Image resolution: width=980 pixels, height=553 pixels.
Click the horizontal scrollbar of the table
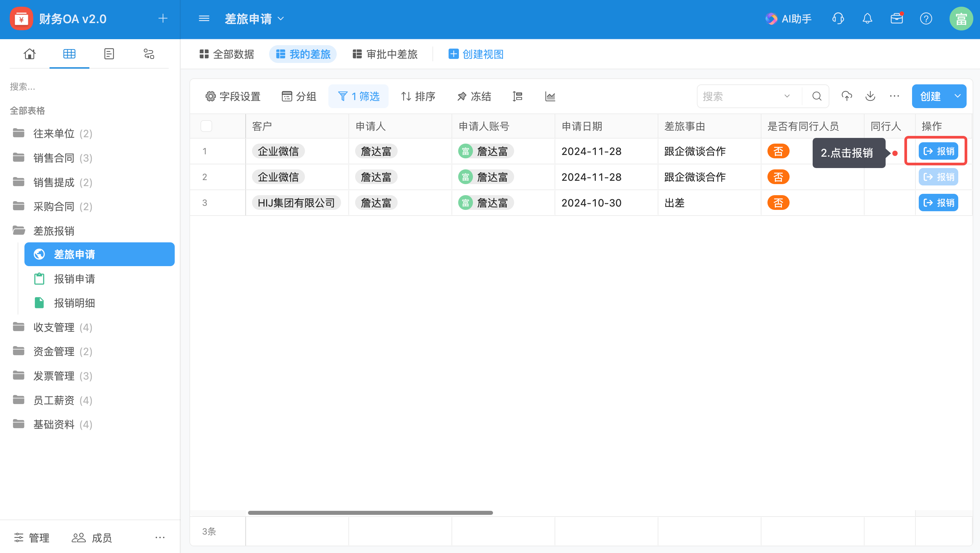pos(370,512)
